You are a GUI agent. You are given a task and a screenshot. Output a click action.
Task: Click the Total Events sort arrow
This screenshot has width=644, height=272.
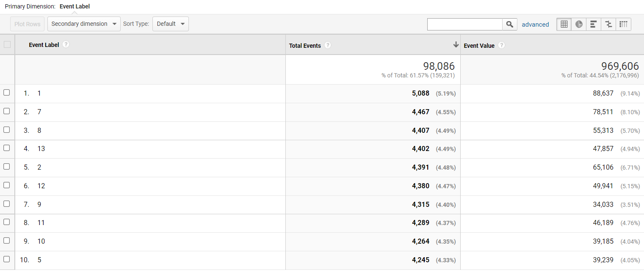456,45
